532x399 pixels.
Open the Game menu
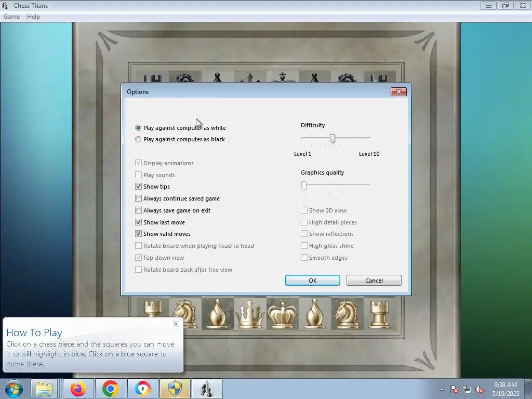click(x=12, y=17)
